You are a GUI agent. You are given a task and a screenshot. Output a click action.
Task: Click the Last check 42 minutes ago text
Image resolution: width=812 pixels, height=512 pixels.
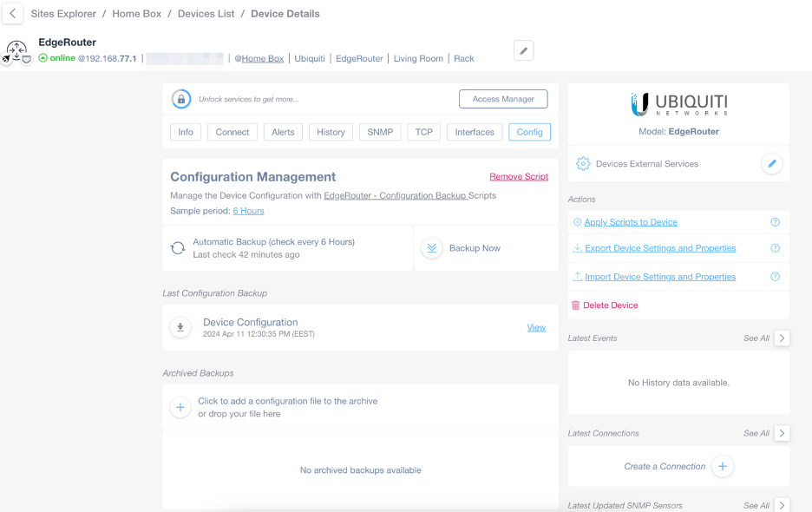coord(246,255)
